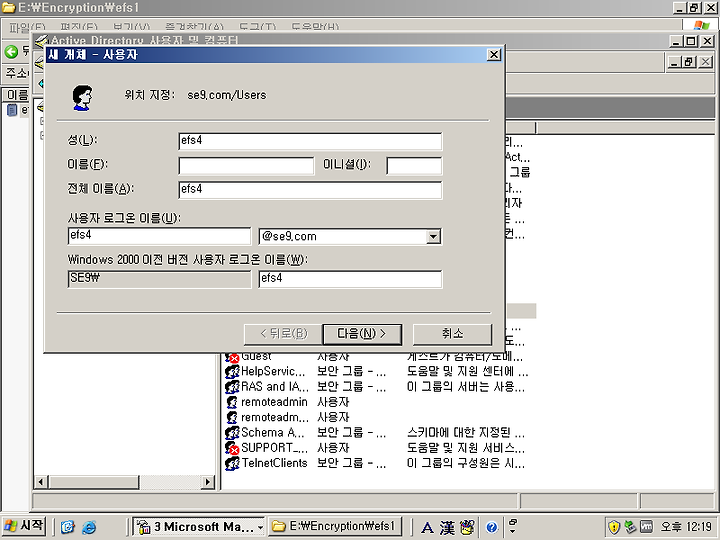720x540 pixels.
Task: Select the RAS and IA... group icon
Action: coord(232,387)
